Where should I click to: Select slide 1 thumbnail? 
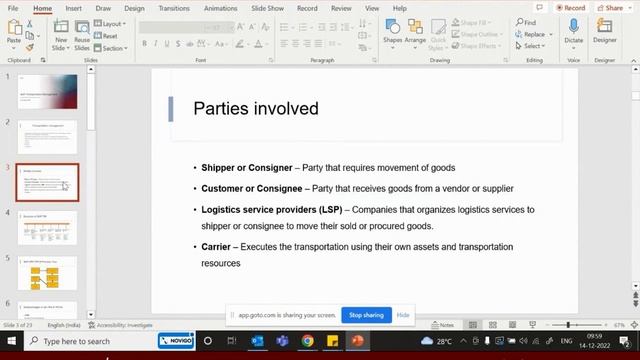click(47, 92)
